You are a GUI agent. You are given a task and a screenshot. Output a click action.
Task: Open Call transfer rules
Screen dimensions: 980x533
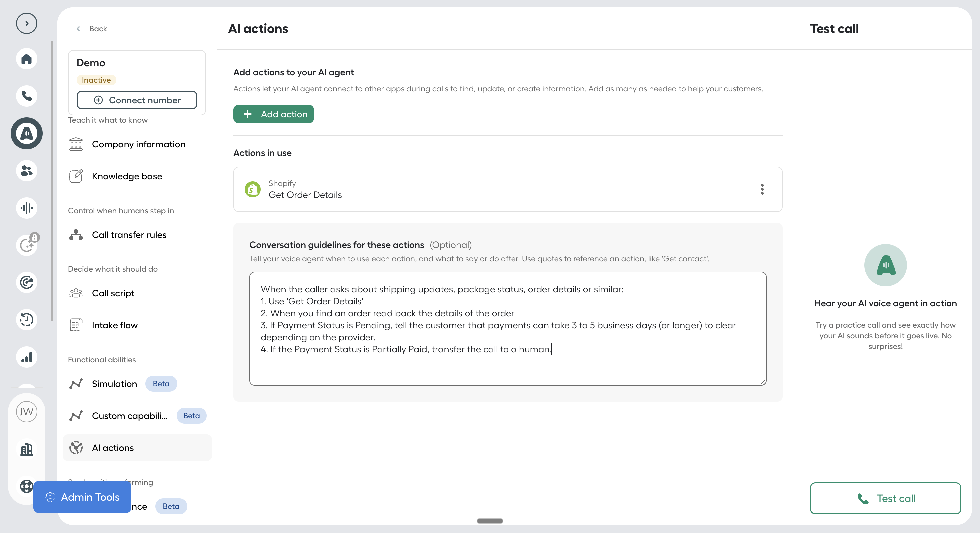coord(137,235)
